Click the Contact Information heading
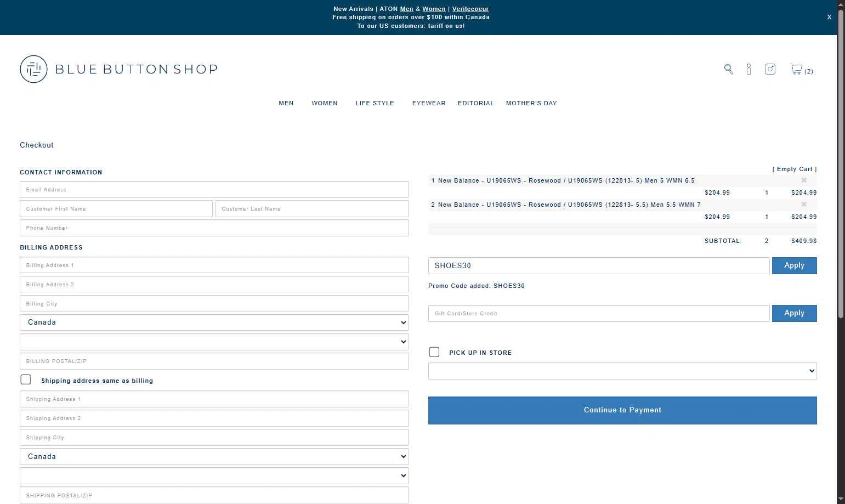 pos(61,172)
